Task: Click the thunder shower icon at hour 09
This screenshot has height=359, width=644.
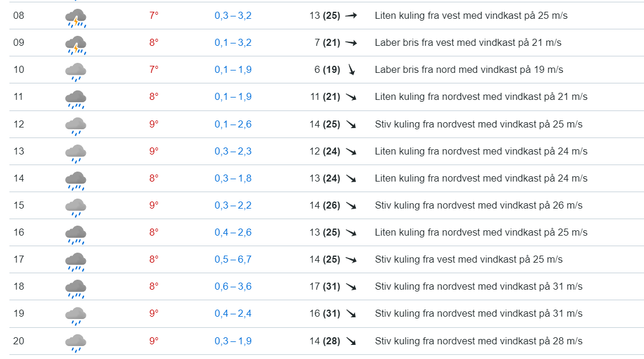Action: pyautogui.click(x=76, y=45)
